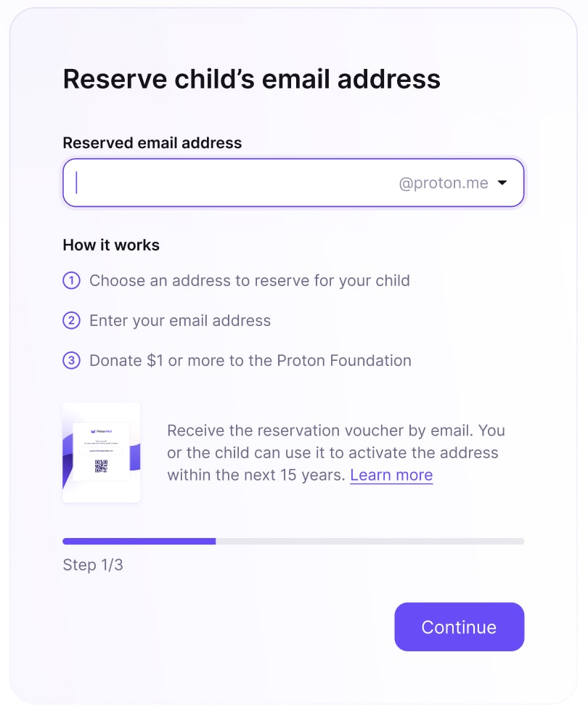Click the Reserve child's email address heading
This screenshot has height=713, width=588.
(252, 79)
